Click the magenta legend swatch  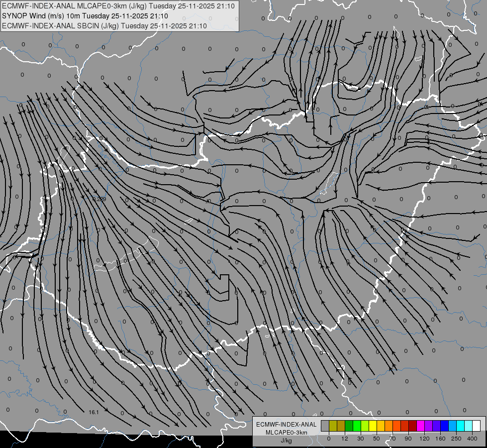tap(421, 426)
